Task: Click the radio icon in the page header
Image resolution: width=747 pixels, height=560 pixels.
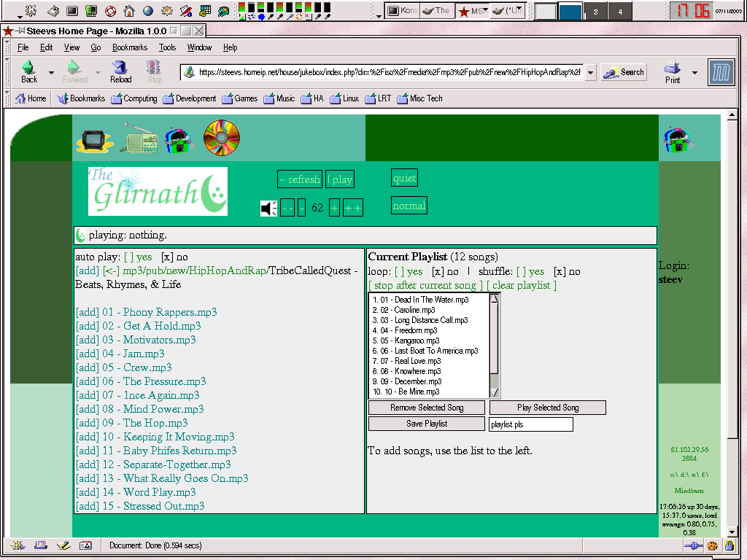Action: coord(139,139)
